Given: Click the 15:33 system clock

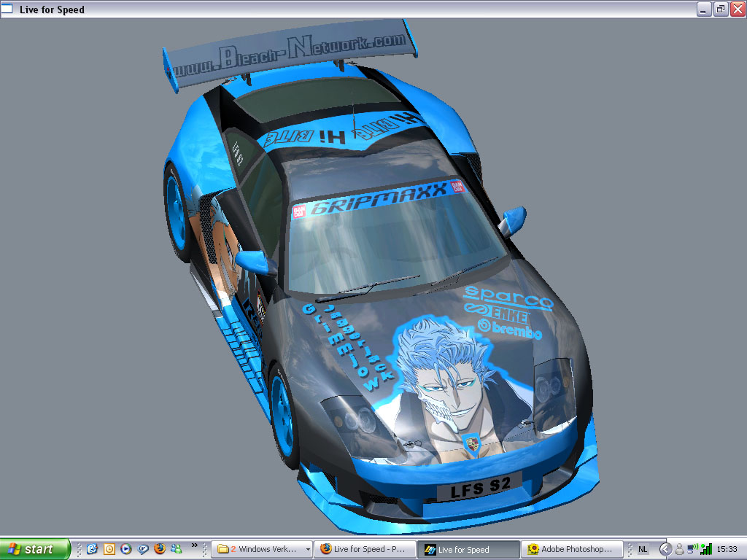Looking at the screenshot, I should pyautogui.click(x=727, y=549).
